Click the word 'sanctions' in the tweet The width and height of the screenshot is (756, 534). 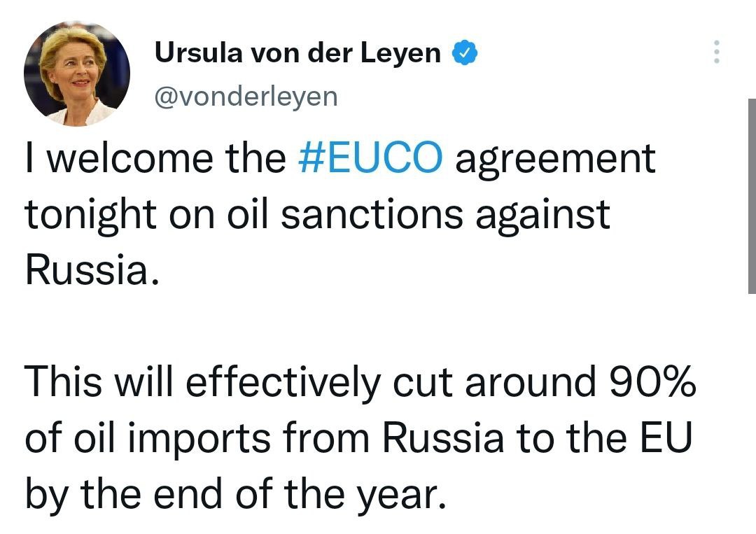pos(372,214)
